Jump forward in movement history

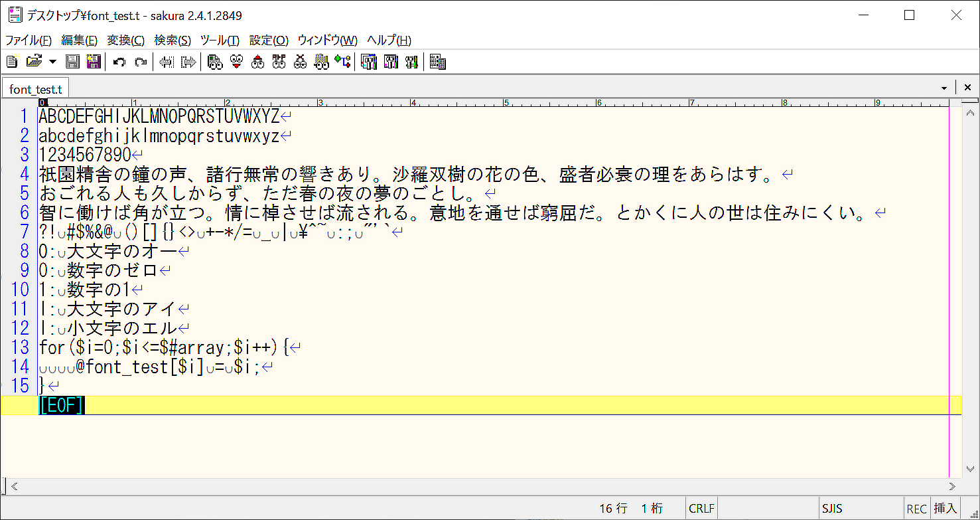(188, 62)
